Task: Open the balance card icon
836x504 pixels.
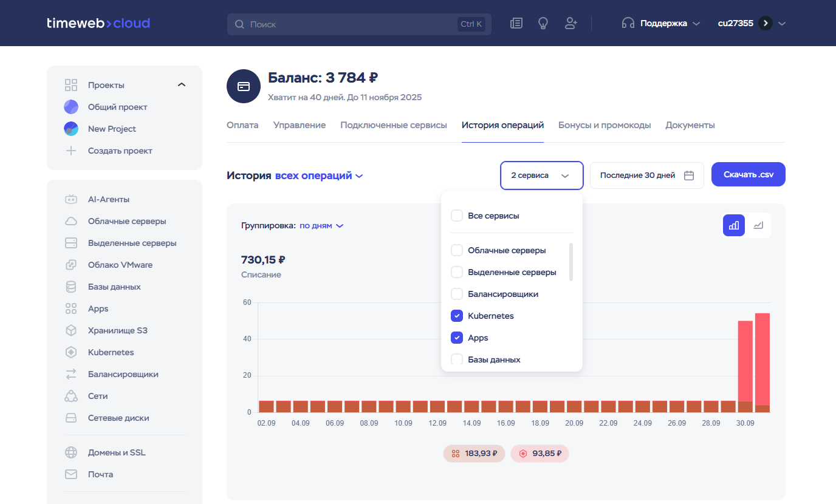Action: (x=244, y=86)
